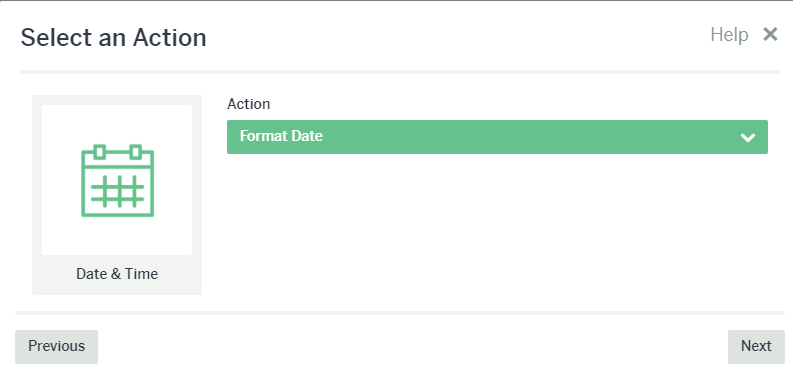Click the right binder ring of calendar icon
Viewport: 793px width, 376px height.
(135, 152)
